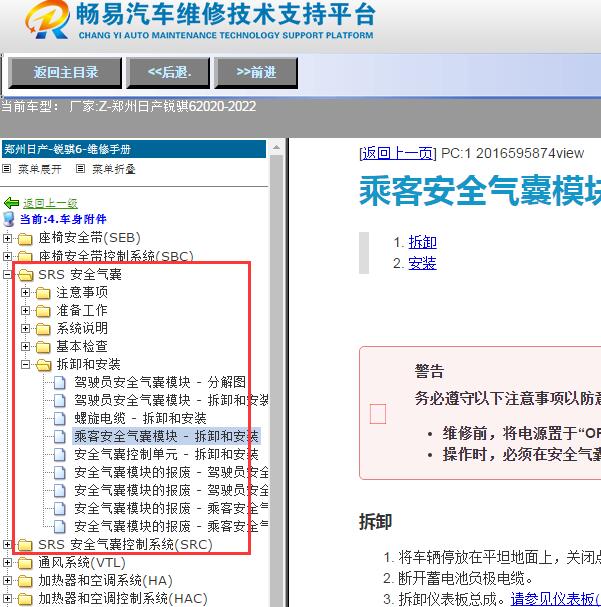
Task: Click 菜单折叠 to collapse all menus
Action: [x=114, y=169]
